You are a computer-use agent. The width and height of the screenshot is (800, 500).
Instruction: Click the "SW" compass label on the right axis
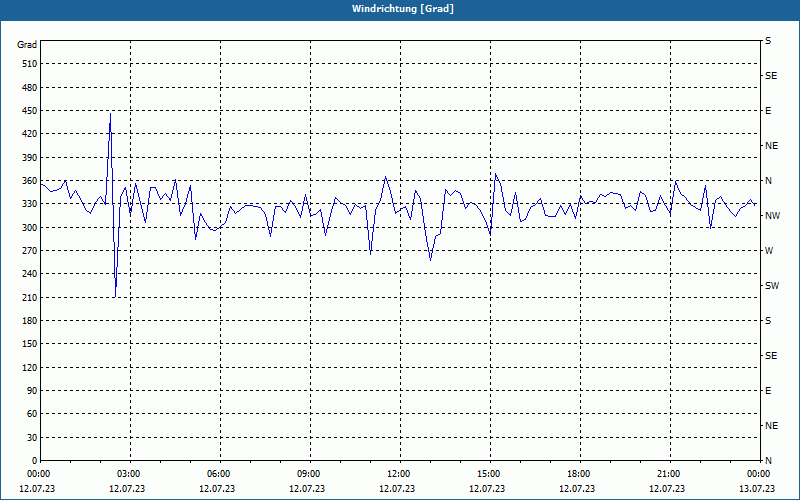point(772,286)
